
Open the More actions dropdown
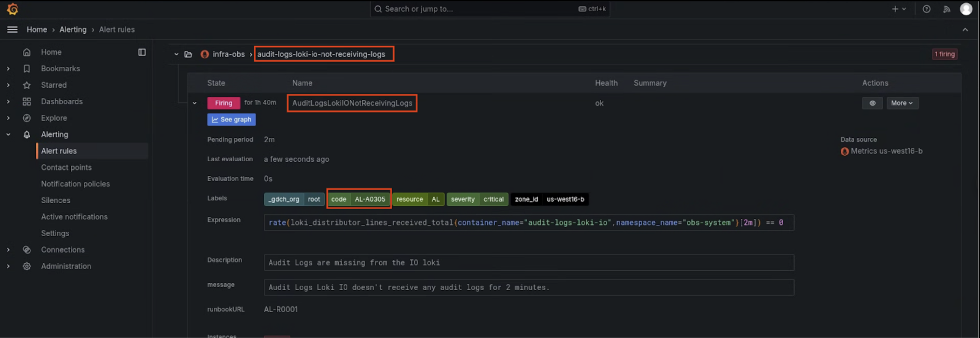click(902, 103)
